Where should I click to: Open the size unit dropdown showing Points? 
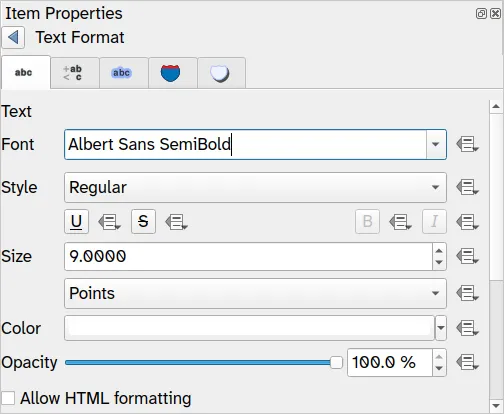[x=255, y=293]
